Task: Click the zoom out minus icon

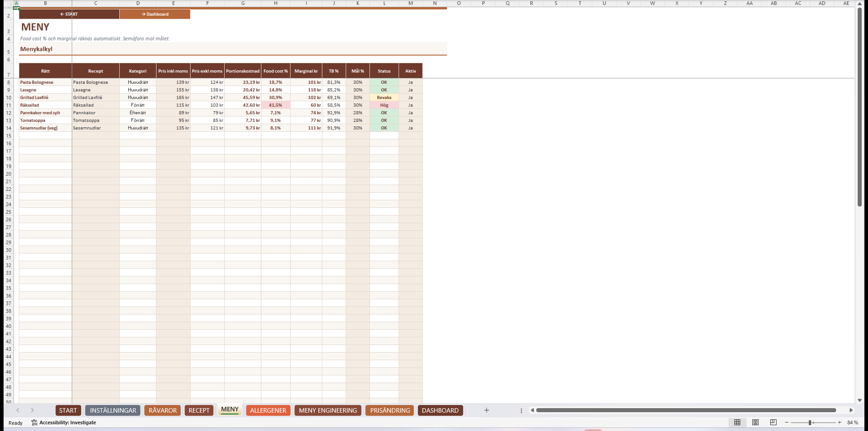Action: pos(786,422)
